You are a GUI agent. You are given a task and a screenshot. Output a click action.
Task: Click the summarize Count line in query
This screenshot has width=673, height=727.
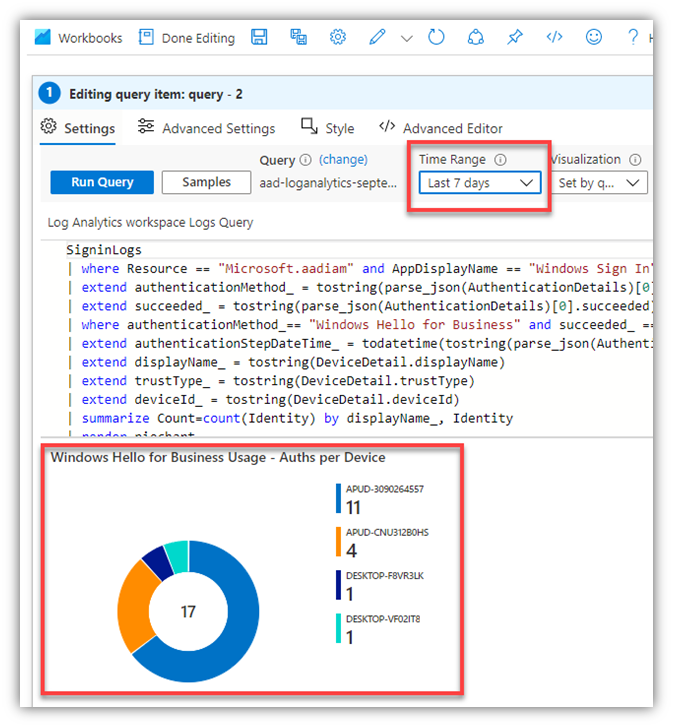point(297,418)
